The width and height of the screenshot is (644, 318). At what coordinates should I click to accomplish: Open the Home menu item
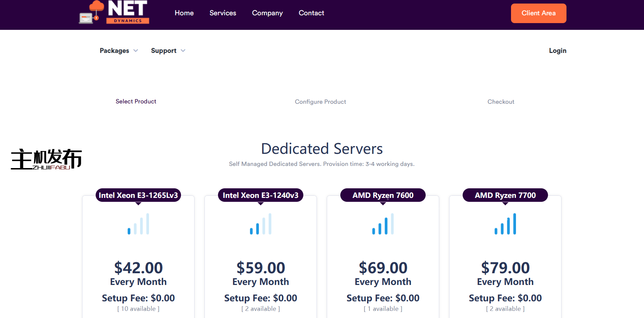184,13
